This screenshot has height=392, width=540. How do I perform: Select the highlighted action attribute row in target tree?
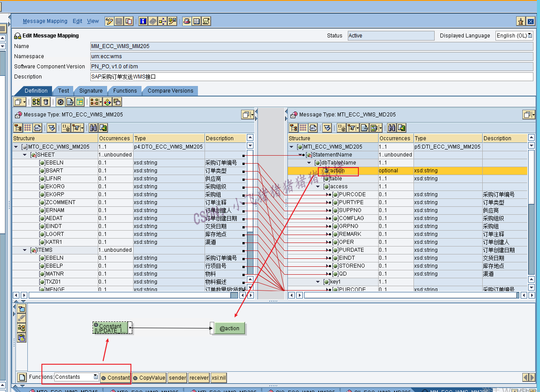(x=407, y=171)
